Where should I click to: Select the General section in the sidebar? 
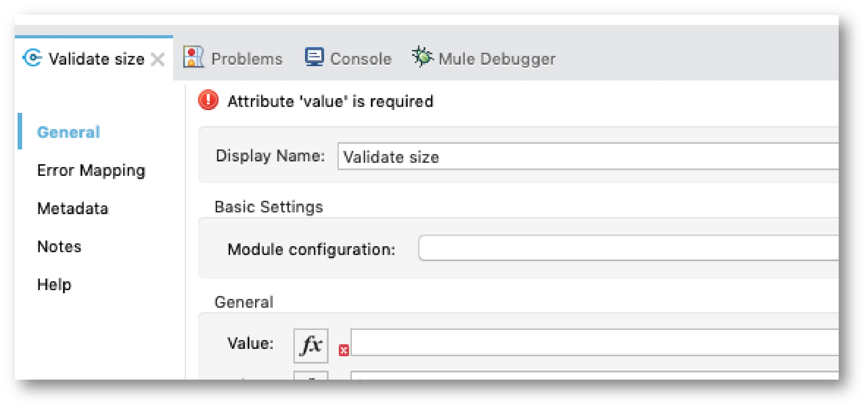68,132
